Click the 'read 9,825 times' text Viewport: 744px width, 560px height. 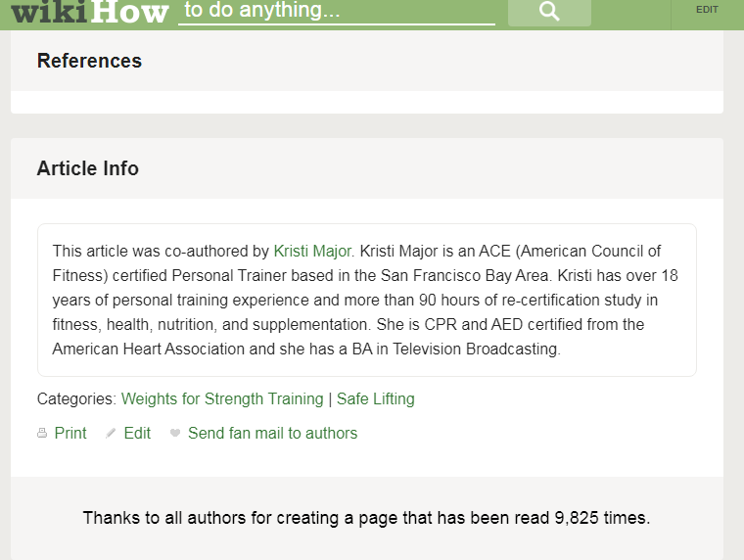click(x=581, y=517)
